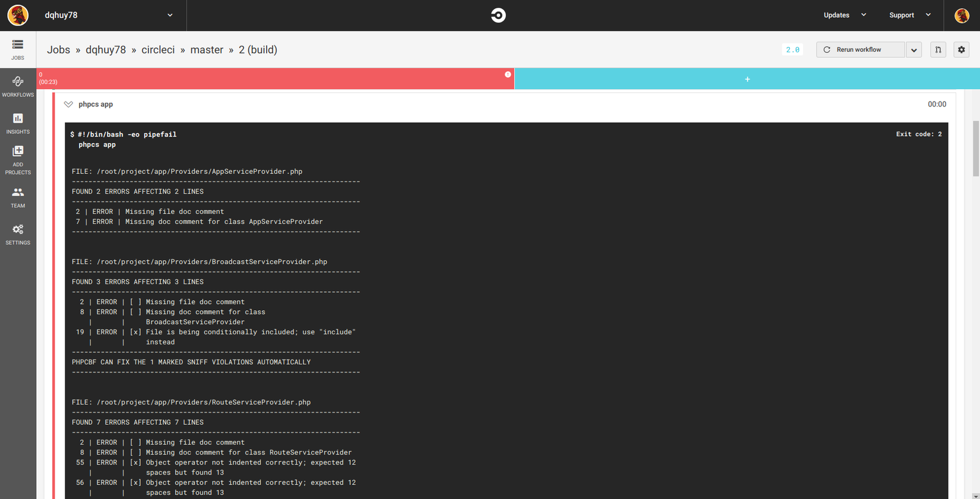Viewport: 980px width, 499px height.
Task: Click the blue add container plus bar
Action: (747, 78)
